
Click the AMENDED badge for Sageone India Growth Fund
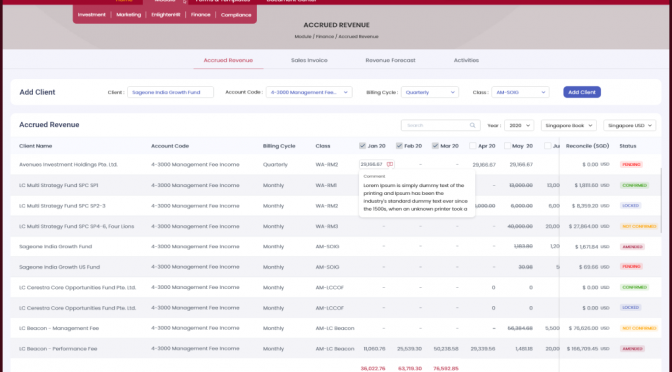coord(632,247)
